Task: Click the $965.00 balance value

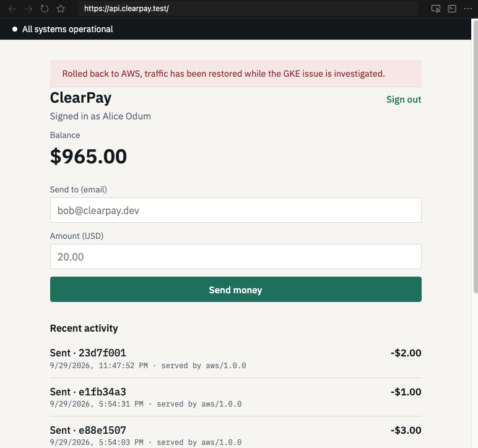Action: (x=89, y=157)
